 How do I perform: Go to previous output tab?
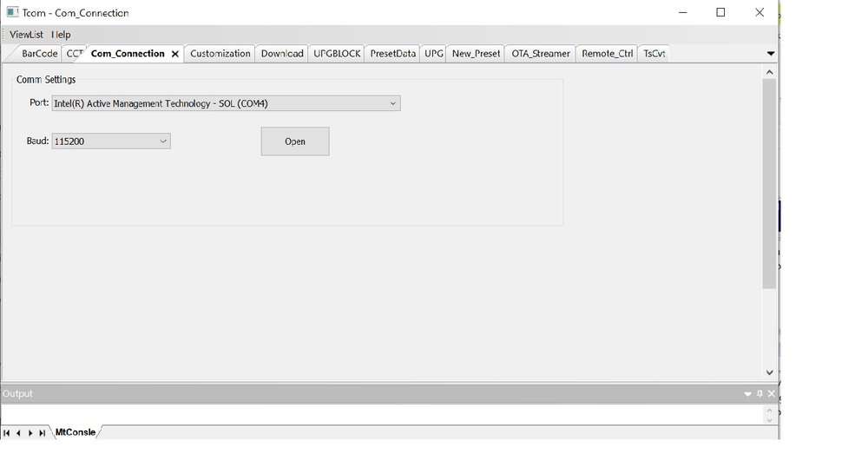tap(18, 432)
